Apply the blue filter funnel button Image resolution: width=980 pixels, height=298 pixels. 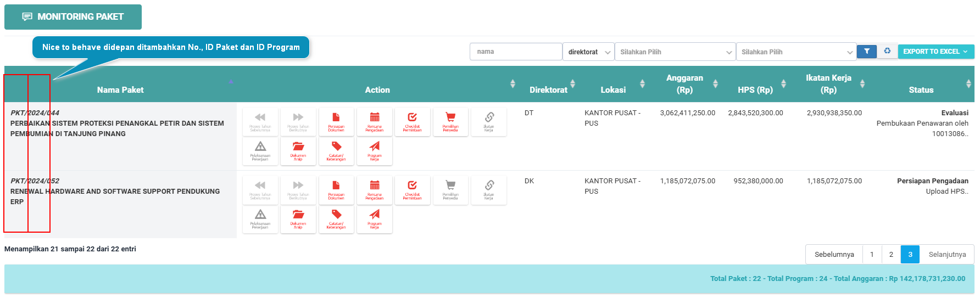coord(866,52)
